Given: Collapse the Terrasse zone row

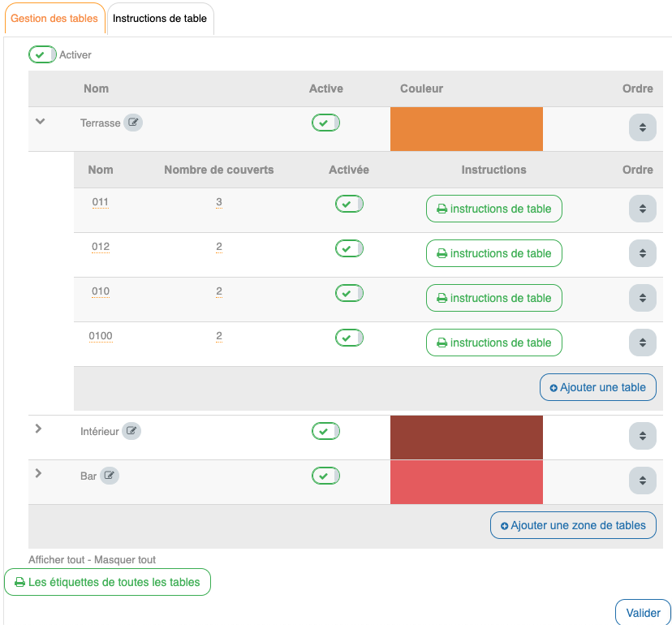Looking at the screenshot, I should (40, 121).
